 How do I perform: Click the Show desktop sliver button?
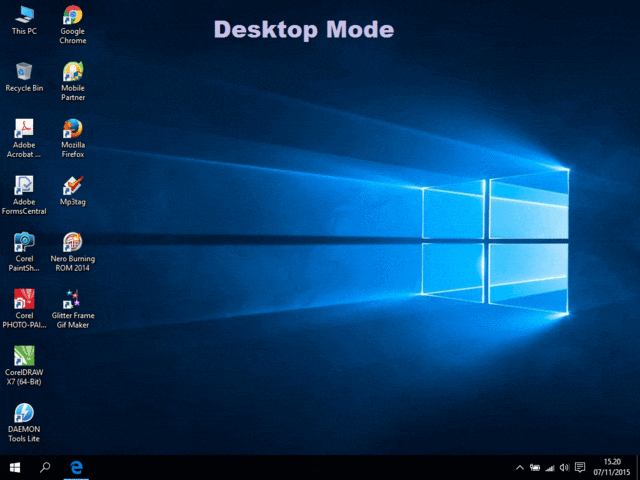(638, 467)
